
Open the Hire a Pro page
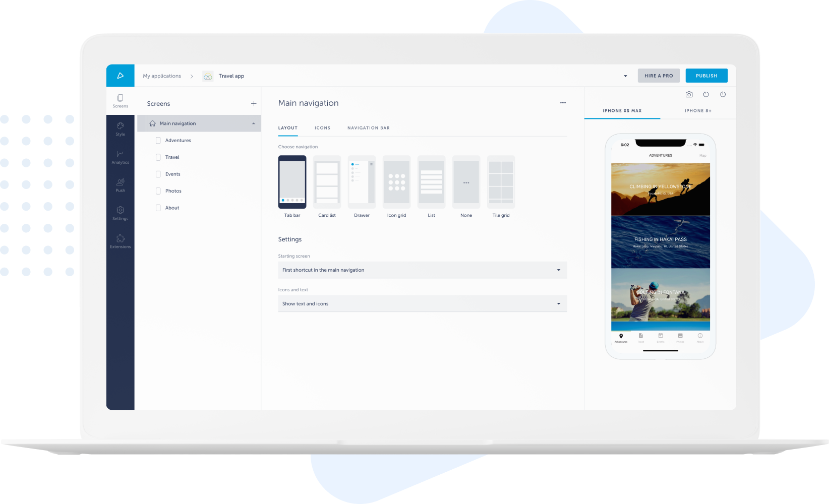(x=659, y=75)
